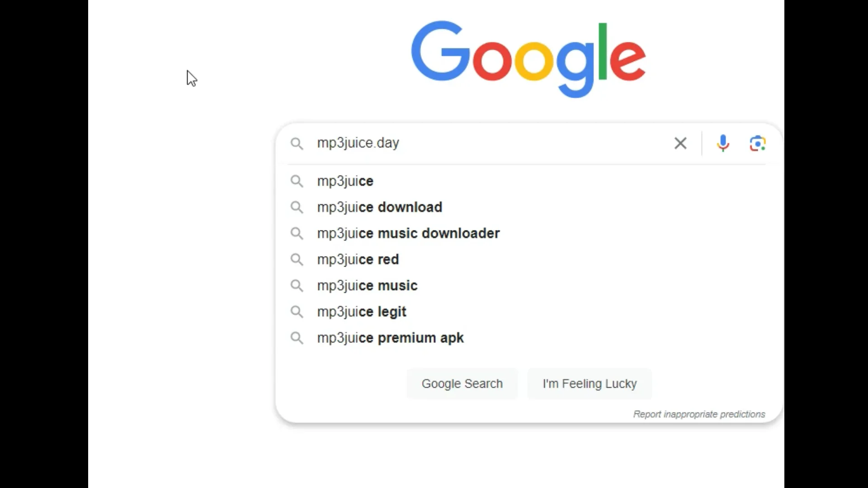
Task: Open 'Report inappropriate predictions' link
Action: click(699, 414)
